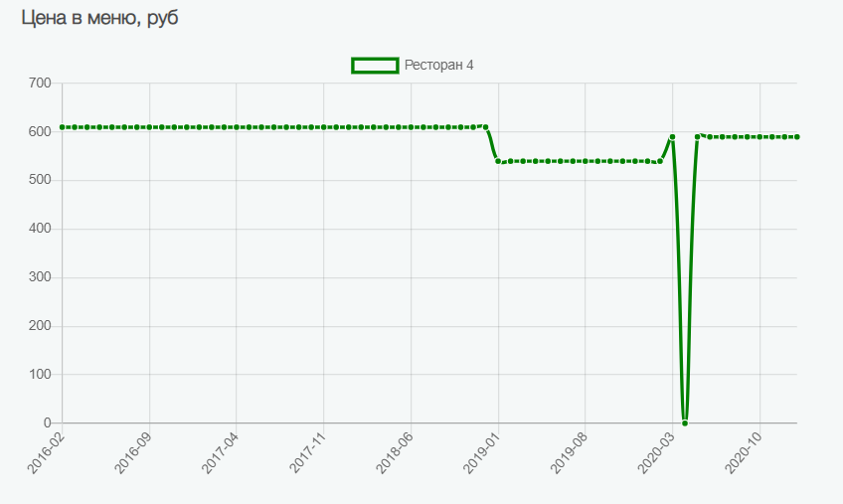Click the green Ресторан 4 legend swatch

[375, 66]
